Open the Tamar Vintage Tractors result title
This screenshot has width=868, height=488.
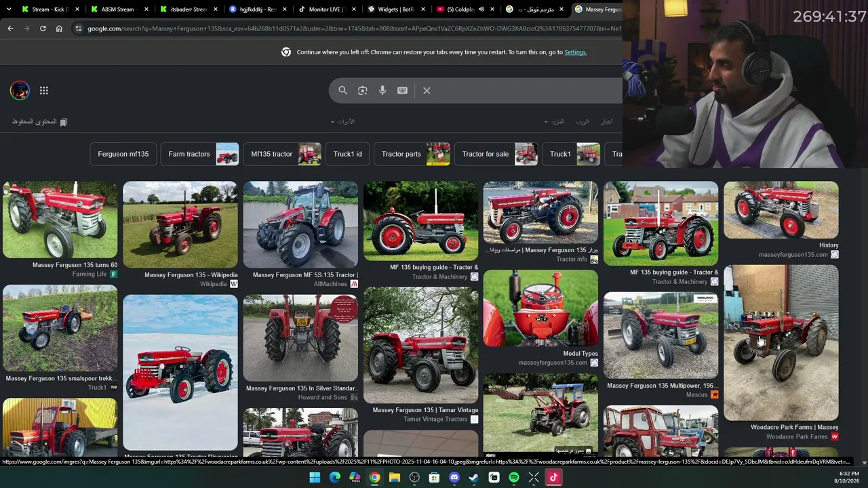point(425,410)
